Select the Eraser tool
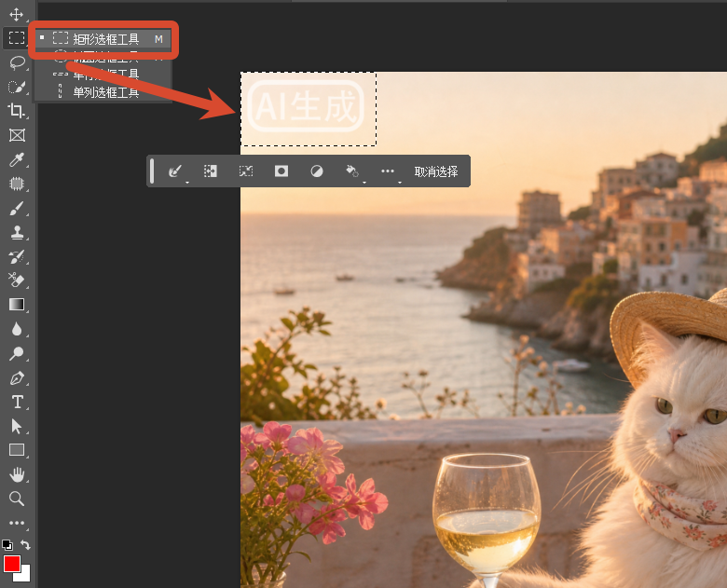The image size is (727, 588). click(17, 280)
